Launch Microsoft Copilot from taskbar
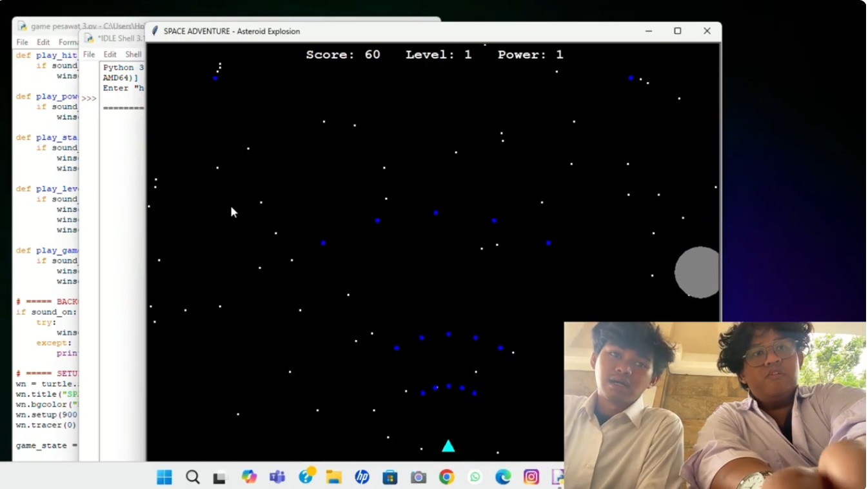 [249, 477]
